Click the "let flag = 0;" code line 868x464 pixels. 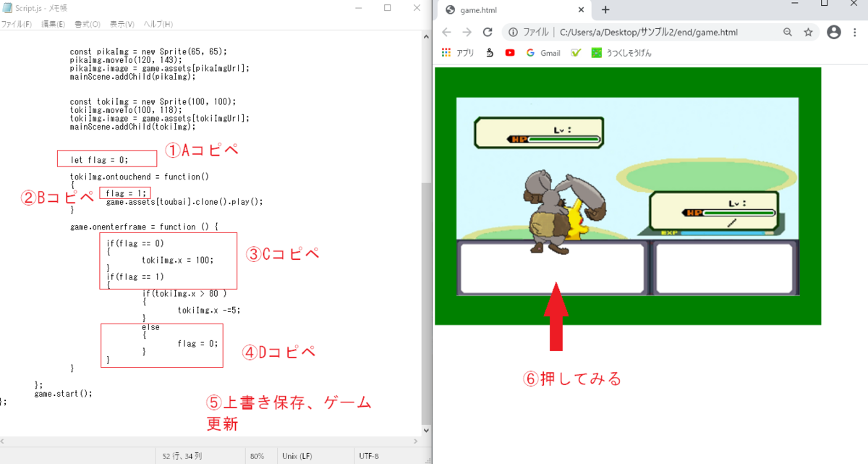pos(99,160)
